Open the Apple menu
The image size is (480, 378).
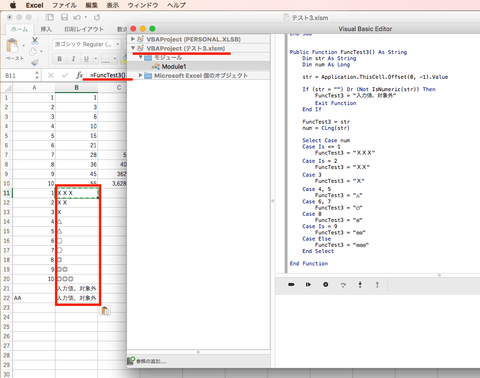coord(13,5)
